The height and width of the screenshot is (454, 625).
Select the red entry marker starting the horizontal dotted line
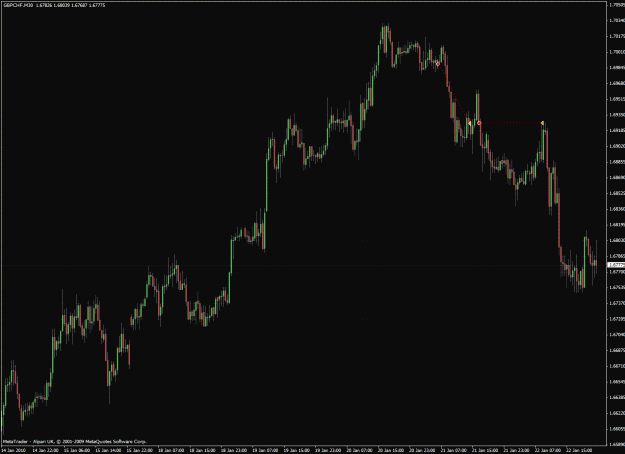tap(480, 123)
